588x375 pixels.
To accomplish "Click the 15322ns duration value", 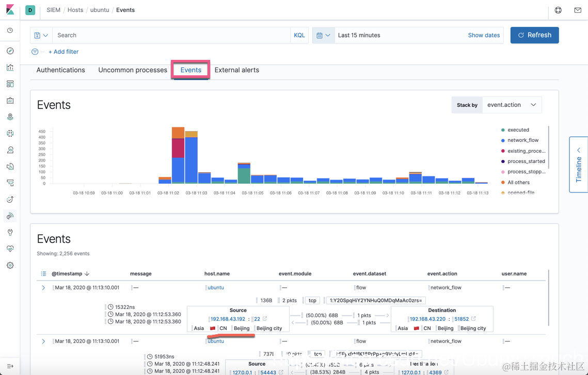I will [x=125, y=307].
